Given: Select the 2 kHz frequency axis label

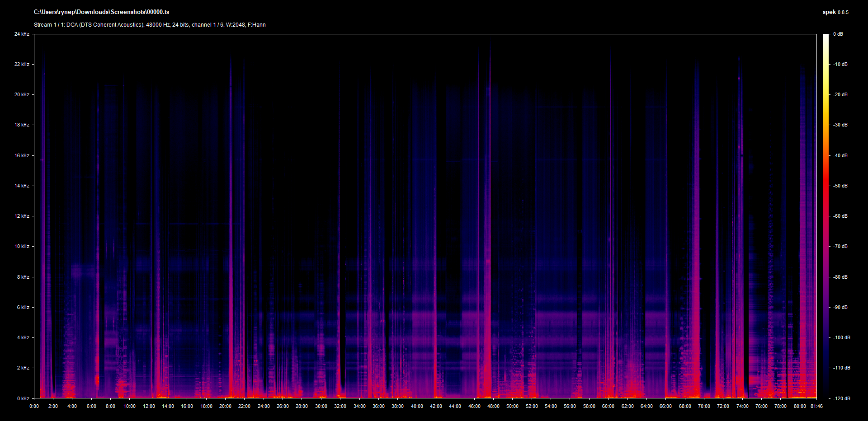Looking at the screenshot, I should point(23,368).
